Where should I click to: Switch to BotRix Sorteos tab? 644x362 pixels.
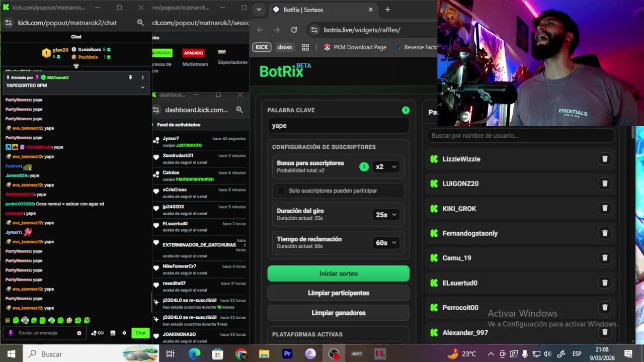click(x=324, y=10)
